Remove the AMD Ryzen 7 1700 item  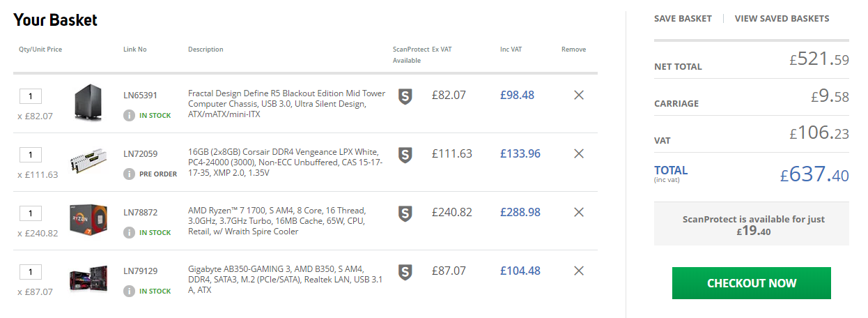(578, 212)
